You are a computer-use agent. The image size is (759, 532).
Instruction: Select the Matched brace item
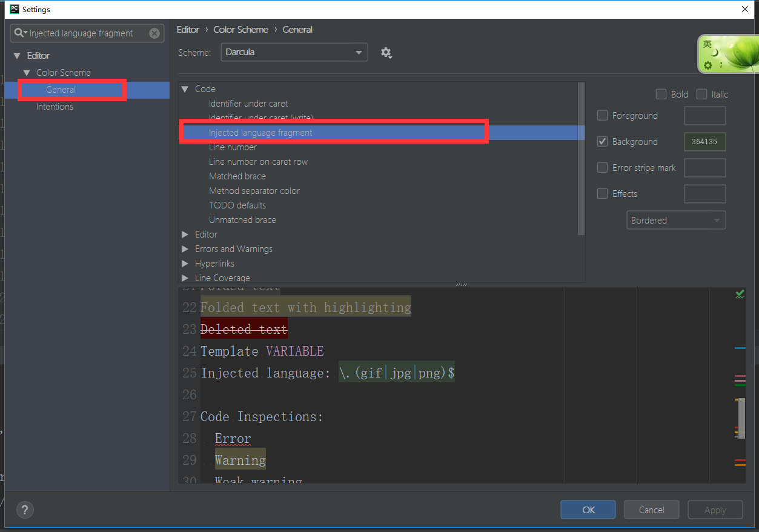237,176
